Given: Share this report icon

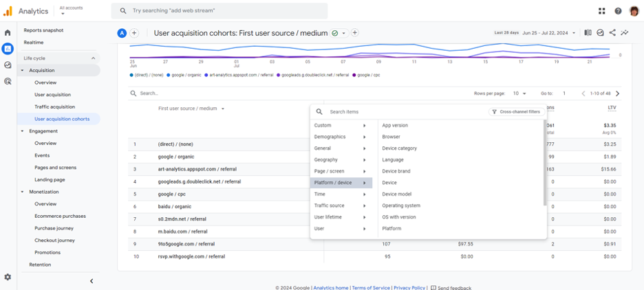Looking at the screenshot, I should pos(612,33).
